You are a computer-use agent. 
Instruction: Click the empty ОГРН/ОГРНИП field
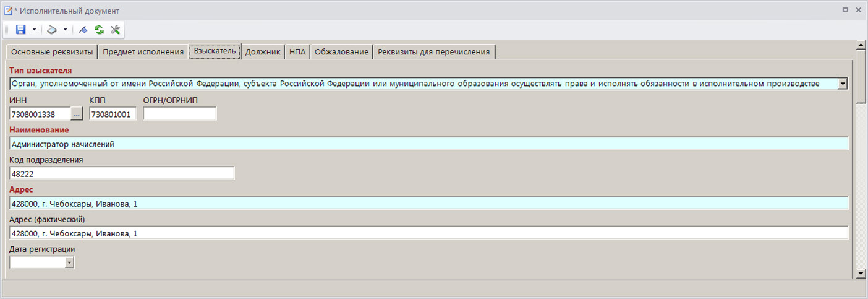pyautogui.click(x=180, y=114)
